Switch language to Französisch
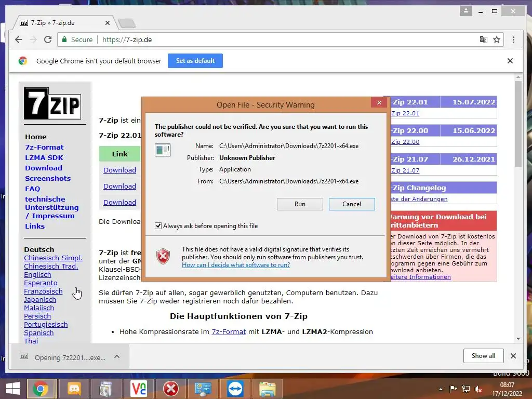Screen dimensions: 532x399 tap(43, 291)
